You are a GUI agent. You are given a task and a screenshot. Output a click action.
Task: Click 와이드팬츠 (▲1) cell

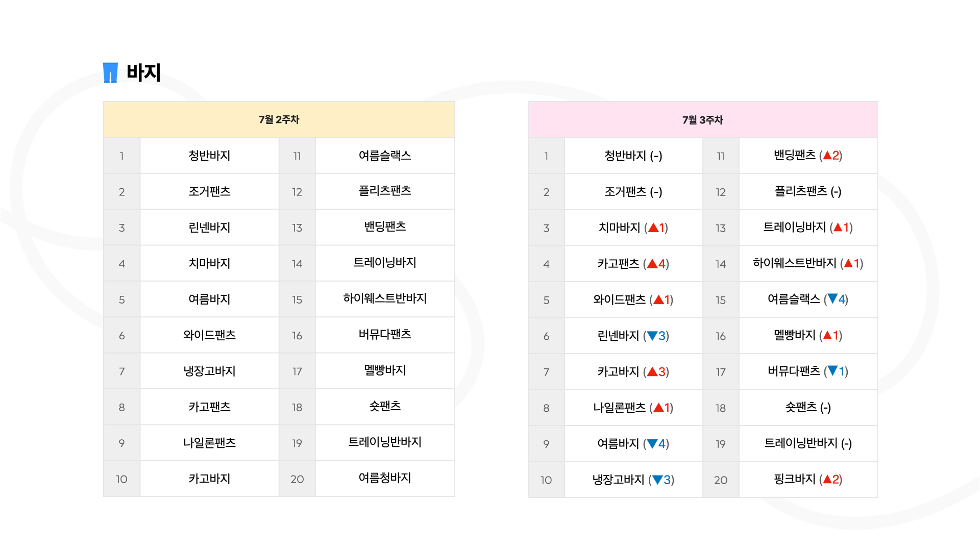633,299
